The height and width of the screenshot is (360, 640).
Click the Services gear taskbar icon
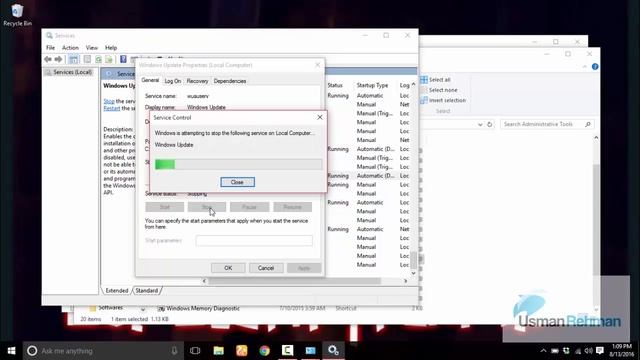(x=333, y=351)
